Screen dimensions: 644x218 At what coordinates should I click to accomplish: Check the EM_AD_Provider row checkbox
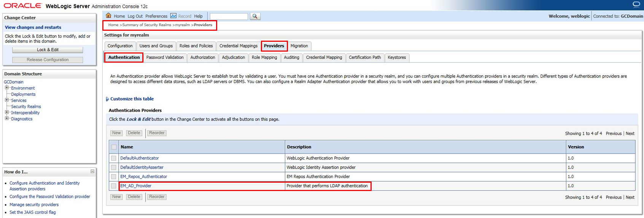point(113,186)
